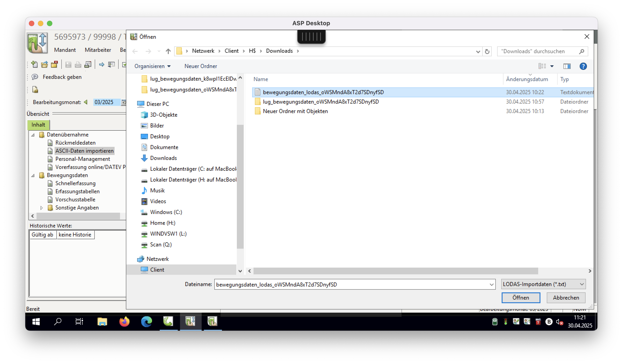Click the print preview toolbar icon
The image size is (623, 364).
click(88, 64)
